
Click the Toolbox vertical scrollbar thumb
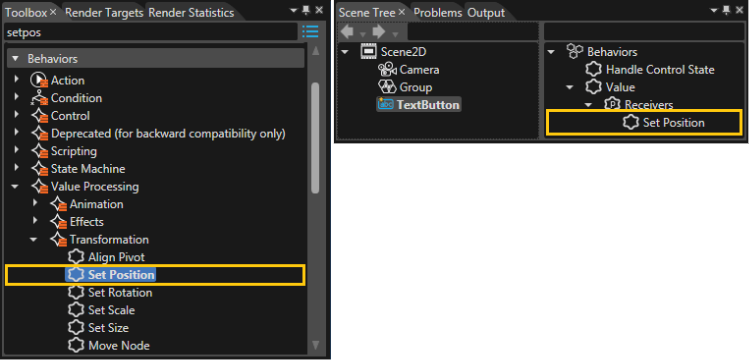point(315,138)
